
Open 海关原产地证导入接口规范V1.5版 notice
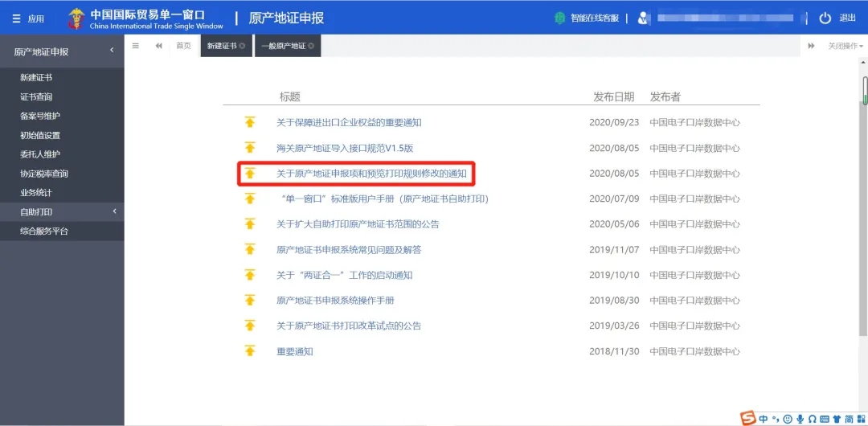344,148
